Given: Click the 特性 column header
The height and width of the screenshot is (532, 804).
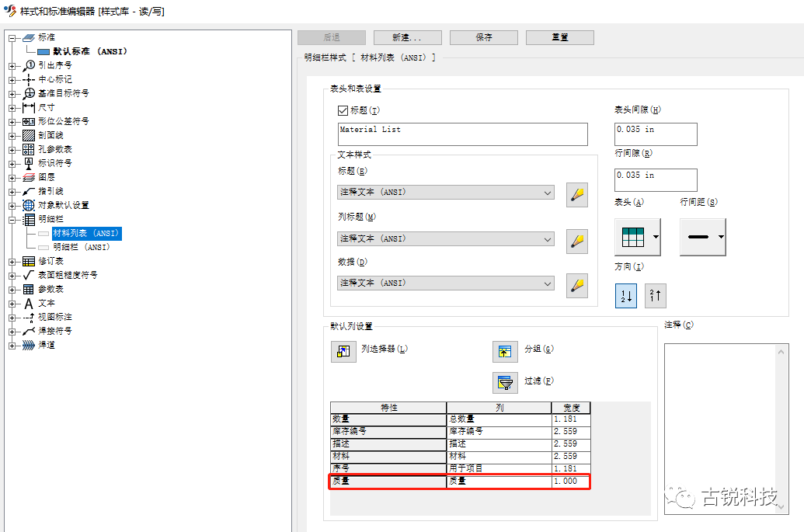Looking at the screenshot, I should 388,408.
